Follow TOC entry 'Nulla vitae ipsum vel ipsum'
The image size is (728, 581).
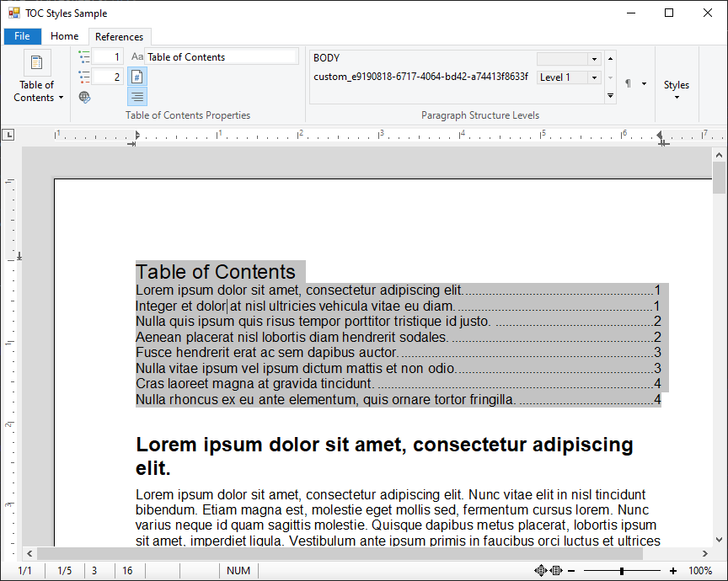click(x=399, y=369)
